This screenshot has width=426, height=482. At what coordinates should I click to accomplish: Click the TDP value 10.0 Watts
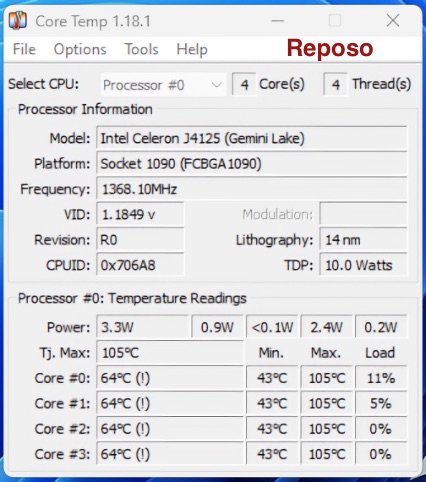(x=363, y=265)
